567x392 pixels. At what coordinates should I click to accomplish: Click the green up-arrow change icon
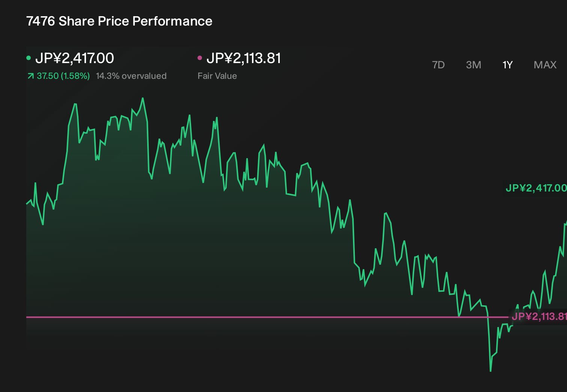[30, 76]
